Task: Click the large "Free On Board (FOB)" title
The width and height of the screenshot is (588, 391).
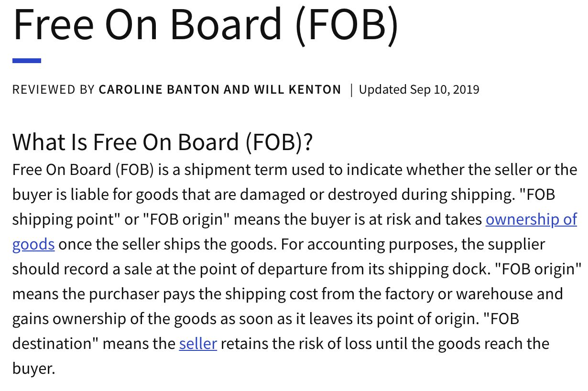Action: coord(205,25)
